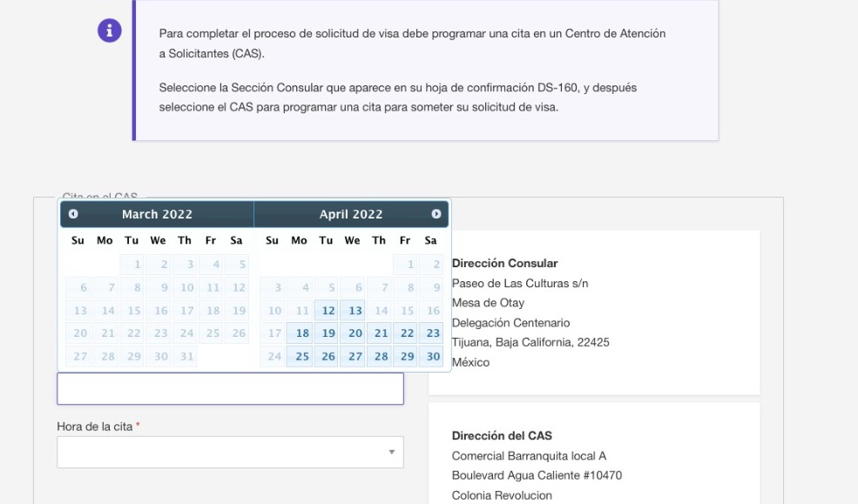The height and width of the screenshot is (504, 858).
Task: Choose April 29 in the datepicker
Action: [x=406, y=356]
